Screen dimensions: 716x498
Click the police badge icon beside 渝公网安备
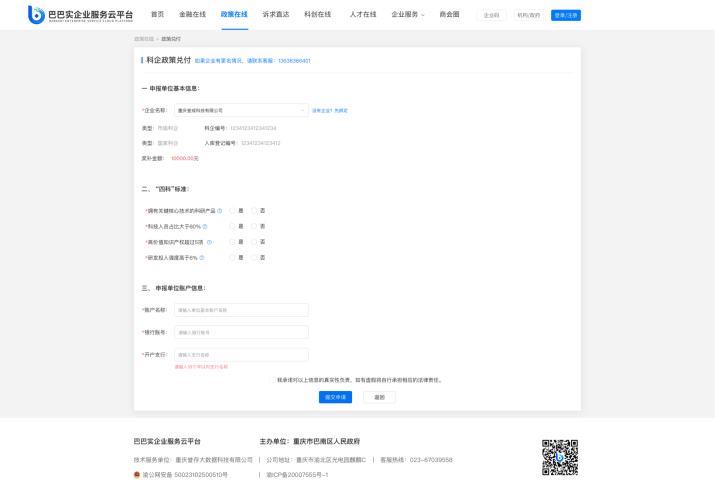point(137,474)
